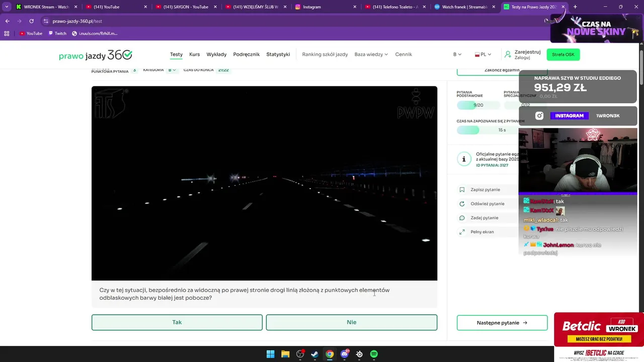This screenshot has height=362, width=644.
Task: Open tab search dropdown arrow
Action: coord(7,7)
